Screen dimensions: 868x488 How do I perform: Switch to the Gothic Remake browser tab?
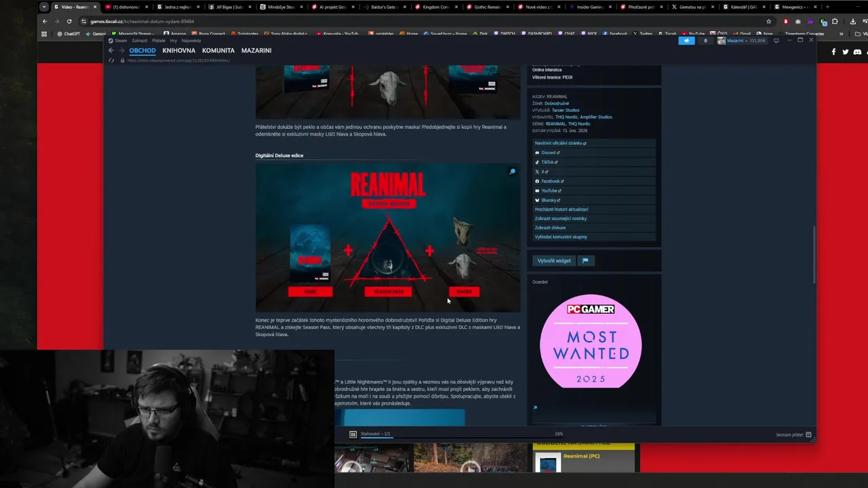[x=487, y=7]
